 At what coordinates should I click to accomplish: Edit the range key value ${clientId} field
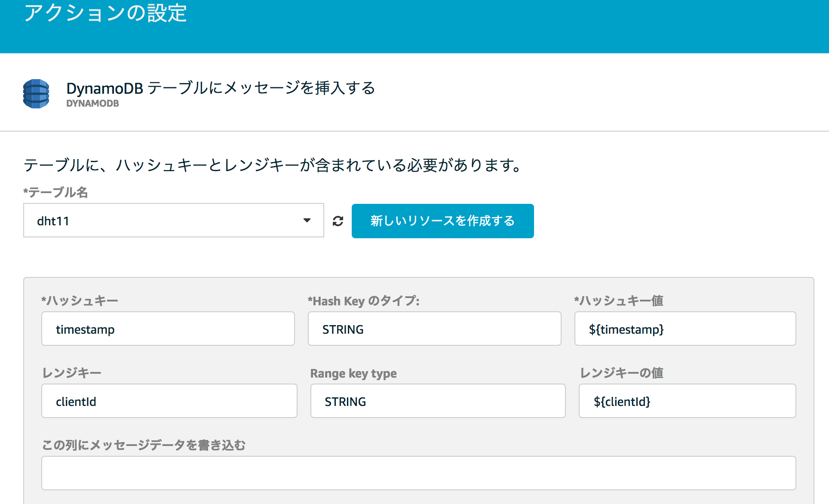pyautogui.click(x=687, y=401)
